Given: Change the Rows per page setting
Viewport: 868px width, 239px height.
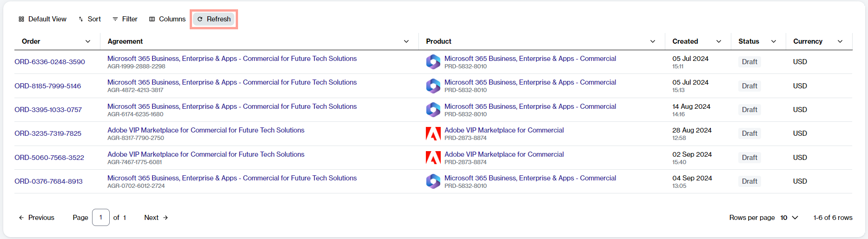Looking at the screenshot, I should point(789,218).
